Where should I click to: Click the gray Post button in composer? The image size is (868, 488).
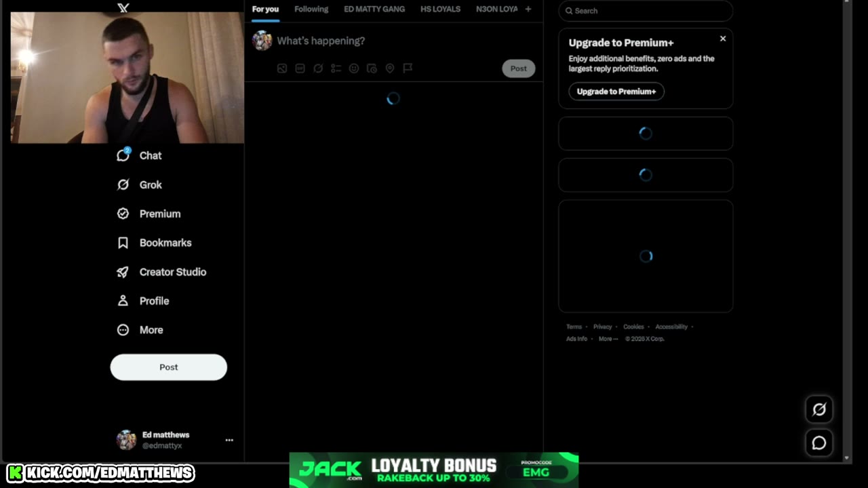pyautogui.click(x=519, y=68)
